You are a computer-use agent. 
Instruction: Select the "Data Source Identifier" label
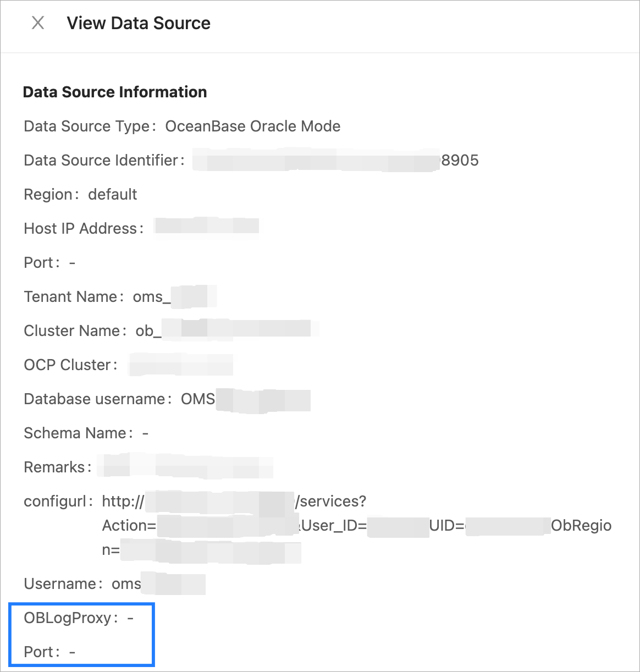pos(101,160)
